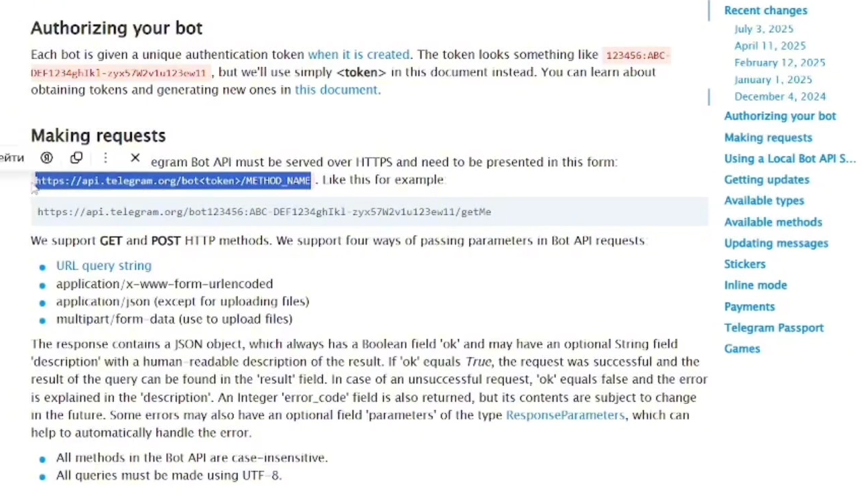Open the 'when it is created' link
862x504 pixels.
coord(358,55)
